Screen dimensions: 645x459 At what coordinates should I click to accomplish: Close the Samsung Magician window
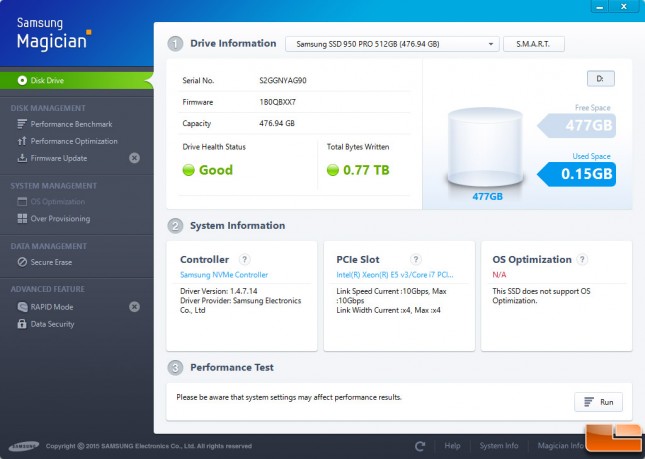(x=624, y=7)
